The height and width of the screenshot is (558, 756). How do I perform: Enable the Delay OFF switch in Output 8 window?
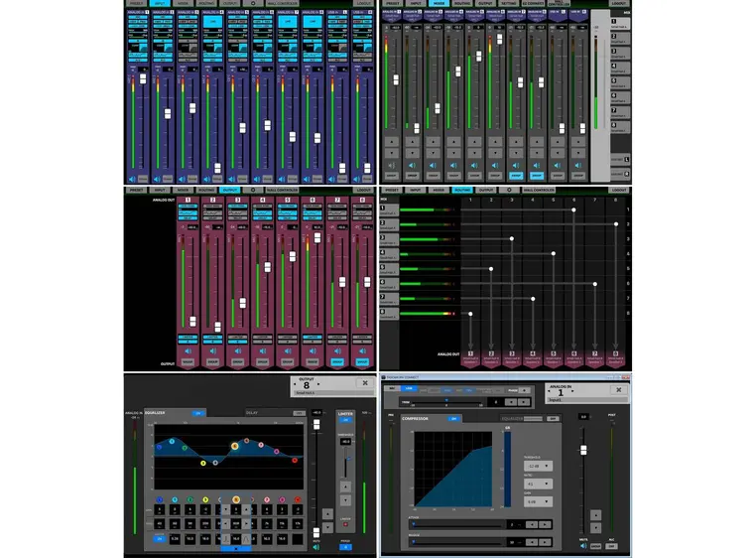pyautogui.click(x=299, y=413)
